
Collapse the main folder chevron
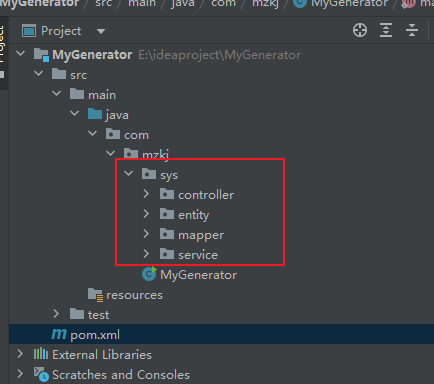[57, 93]
